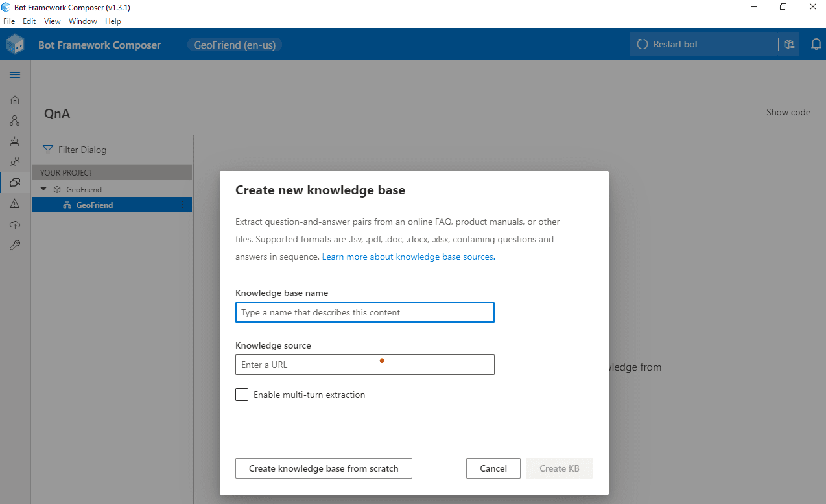The height and width of the screenshot is (504, 826).
Task: Collapse the GeoFriend project tree node
Action: 43,189
